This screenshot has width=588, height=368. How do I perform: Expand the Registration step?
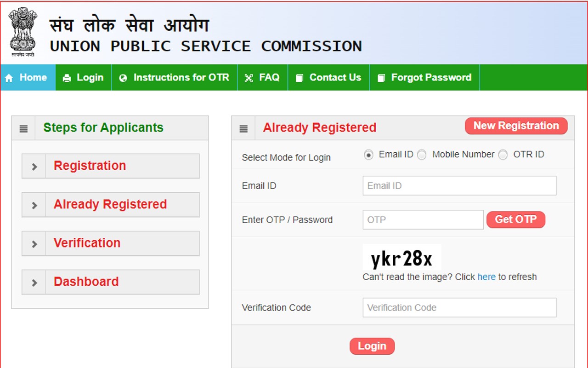tap(111, 166)
